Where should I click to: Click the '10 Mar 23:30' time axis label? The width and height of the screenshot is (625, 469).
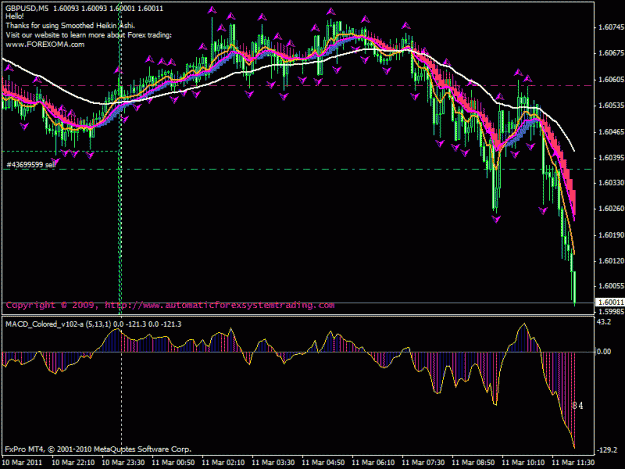(x=123, y=463)
